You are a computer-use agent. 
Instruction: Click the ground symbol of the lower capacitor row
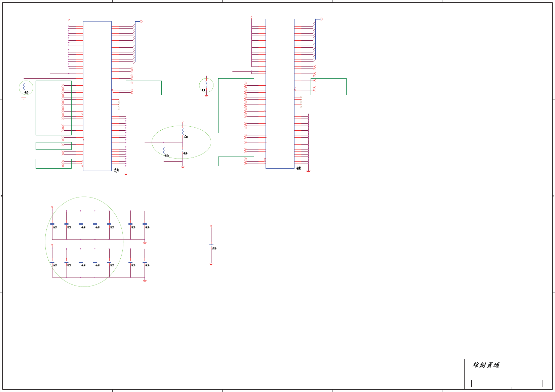click(145, 280)
